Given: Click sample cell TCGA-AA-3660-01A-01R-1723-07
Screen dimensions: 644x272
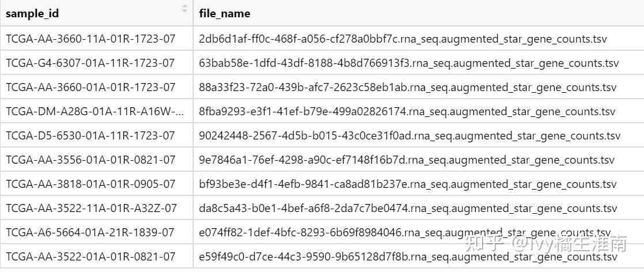Looking at the screenshot, I should [91, 88].
